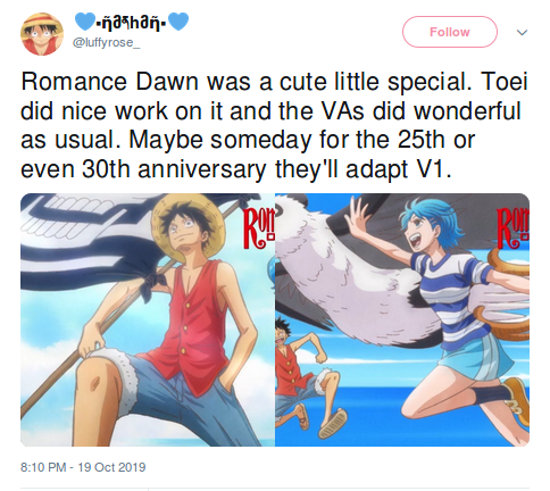The height and width of the screenshot is (491, 550).
Task: Open the right image of blue-haired girl
Action: (402, 320)
